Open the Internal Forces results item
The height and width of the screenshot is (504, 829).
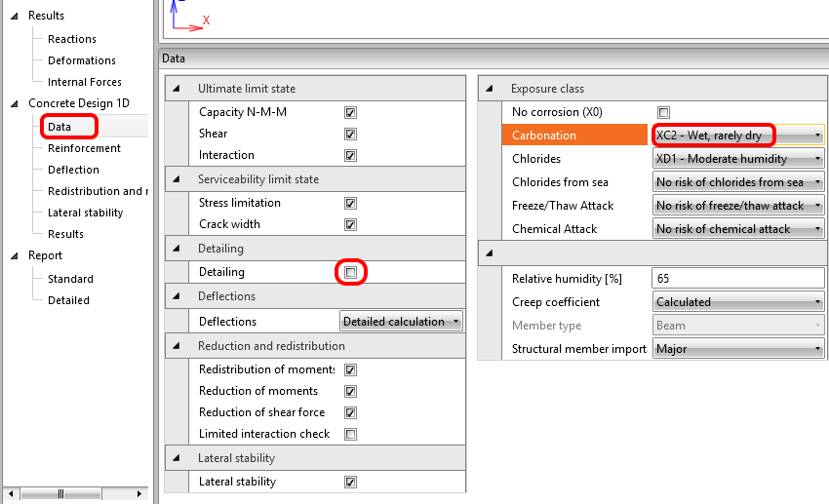84,82
